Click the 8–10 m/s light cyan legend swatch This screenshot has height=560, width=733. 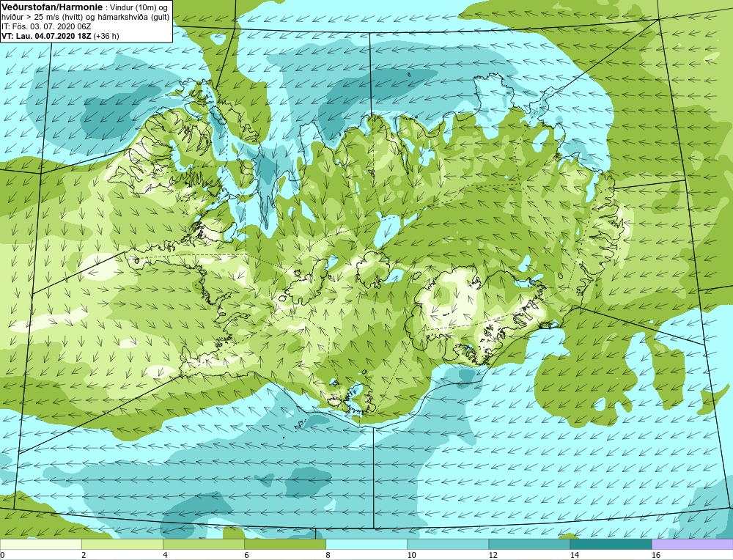(366, 544)
